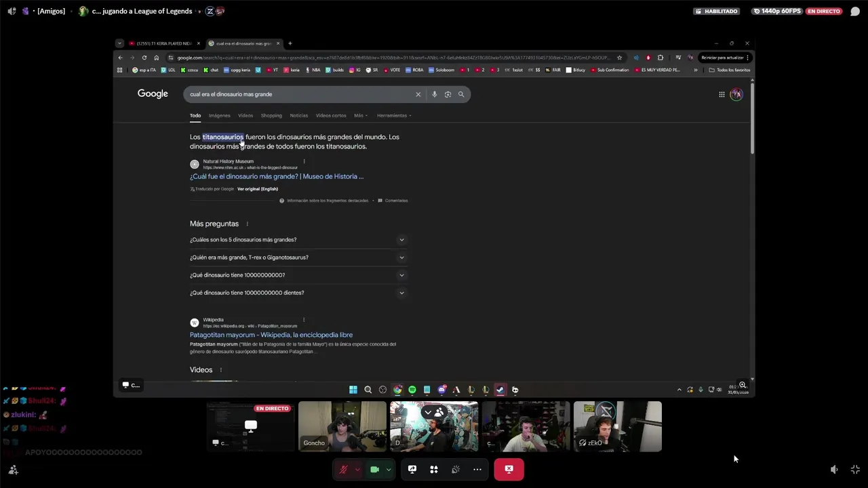This screenshot has height=488, width=868.
Task: Click the Google logo
Action: click(153, 94)
